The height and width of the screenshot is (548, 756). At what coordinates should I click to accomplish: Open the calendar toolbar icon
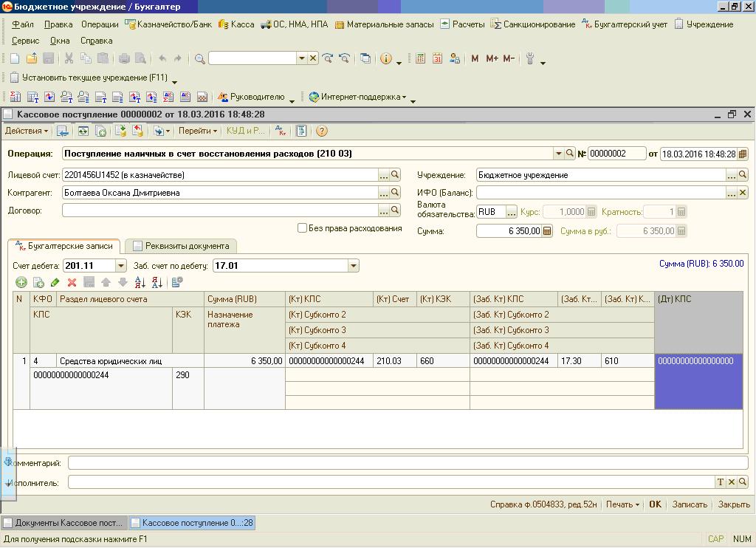point(437,58)
